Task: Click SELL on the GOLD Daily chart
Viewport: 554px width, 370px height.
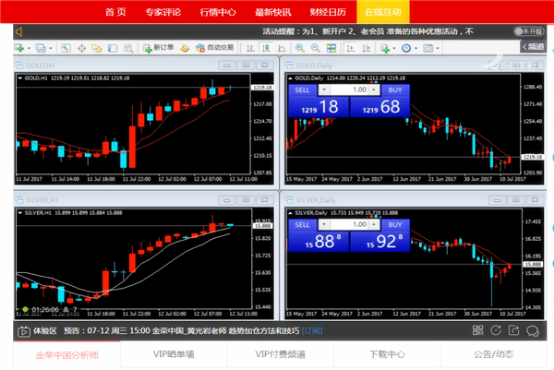Action: tap(302, 90)
